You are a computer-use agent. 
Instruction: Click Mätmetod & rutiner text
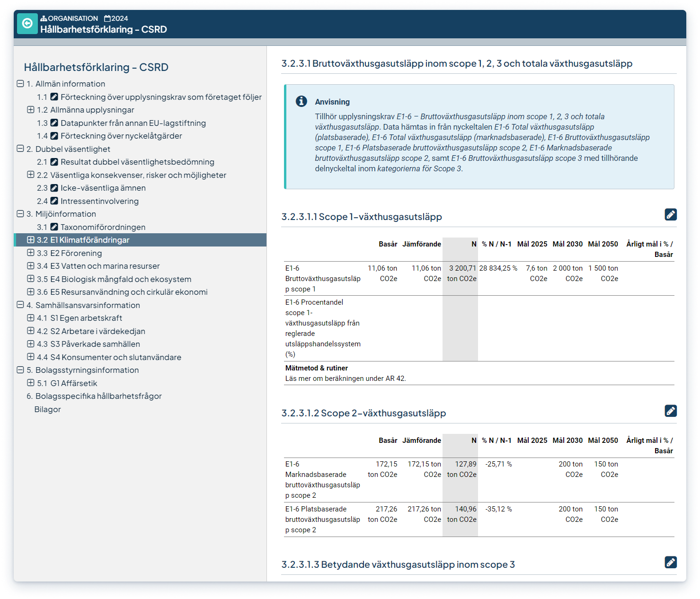(317, 368)
